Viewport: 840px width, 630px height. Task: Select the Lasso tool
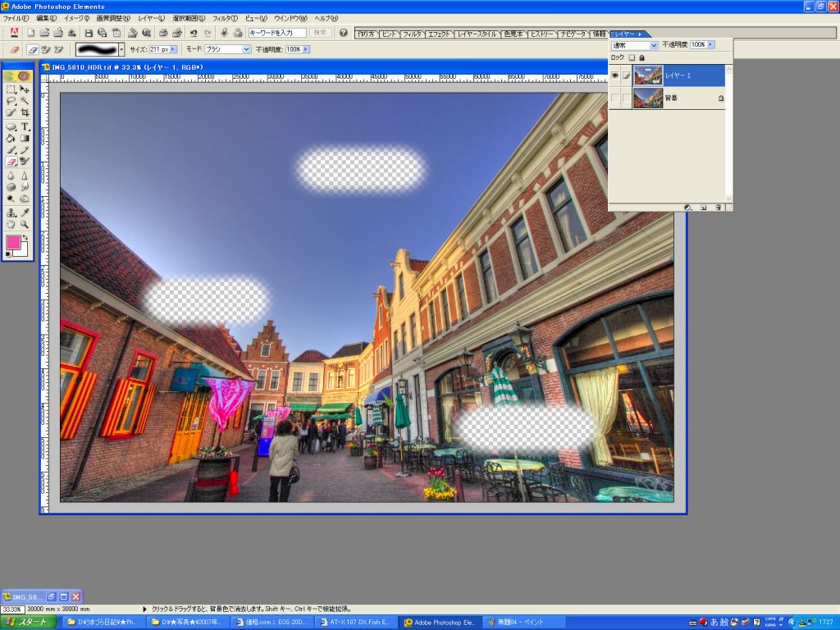[x=11, y=101]
